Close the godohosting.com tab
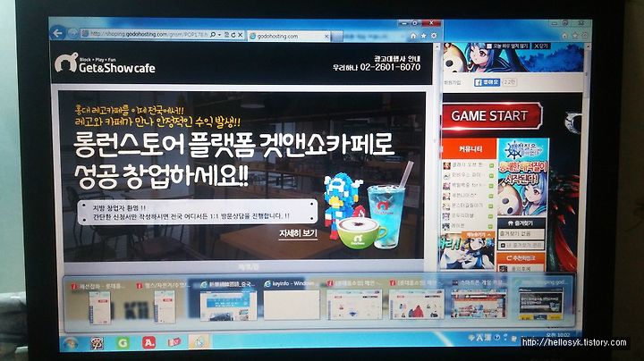This screenshot has width=644, height=361. [326, 37]
